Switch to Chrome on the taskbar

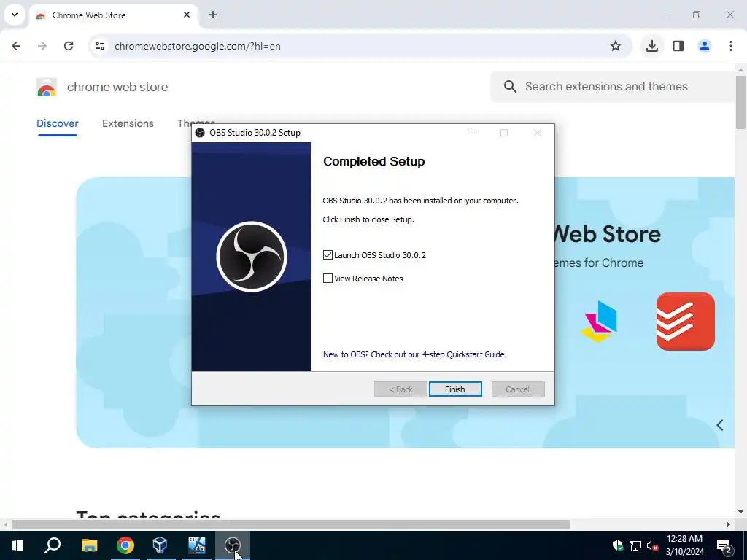tap(125, 545)
